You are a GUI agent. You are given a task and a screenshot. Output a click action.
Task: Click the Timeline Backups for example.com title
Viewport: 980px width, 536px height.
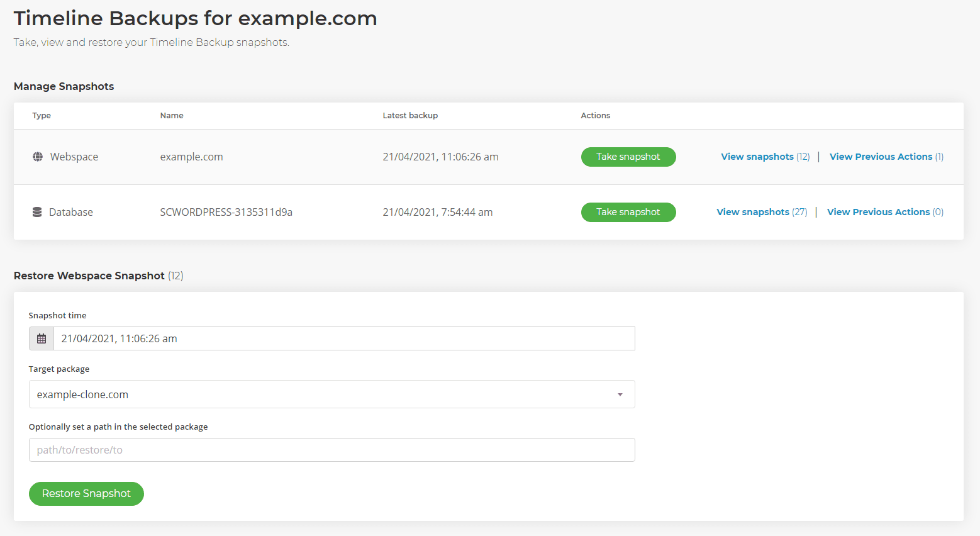(x=196, y=18)
